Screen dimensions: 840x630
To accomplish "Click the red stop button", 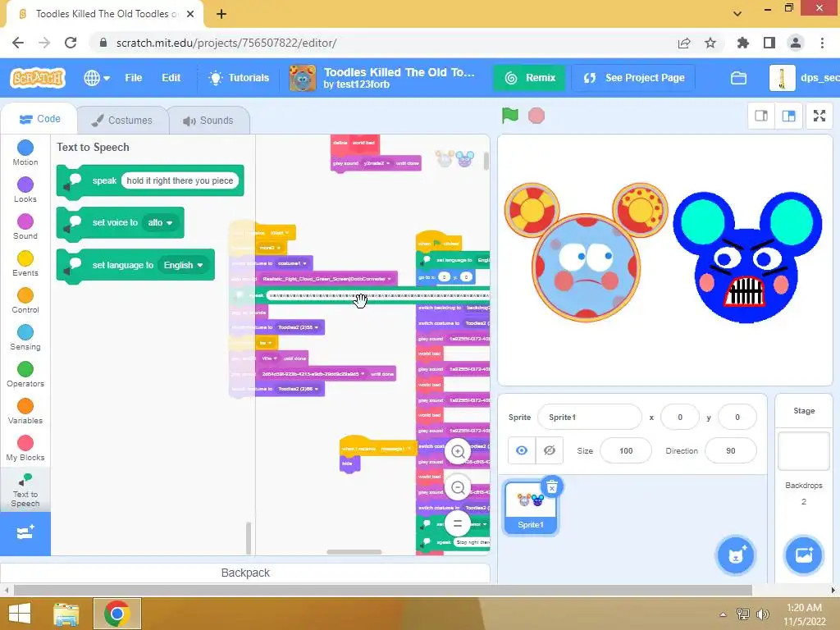I will [536, 116].
